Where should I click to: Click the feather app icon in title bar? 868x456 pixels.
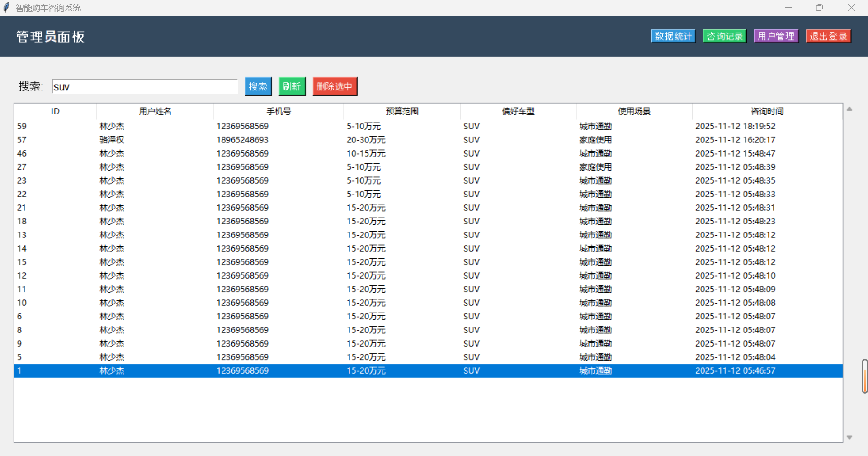pyautogui.click(x=6, y=8)
